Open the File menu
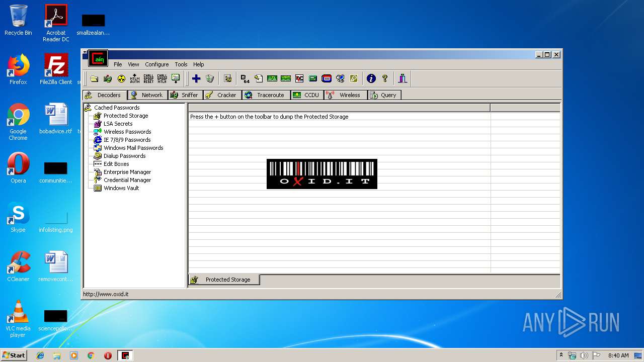The height and width of the screenshot is (362, 644). click(118, 64)
